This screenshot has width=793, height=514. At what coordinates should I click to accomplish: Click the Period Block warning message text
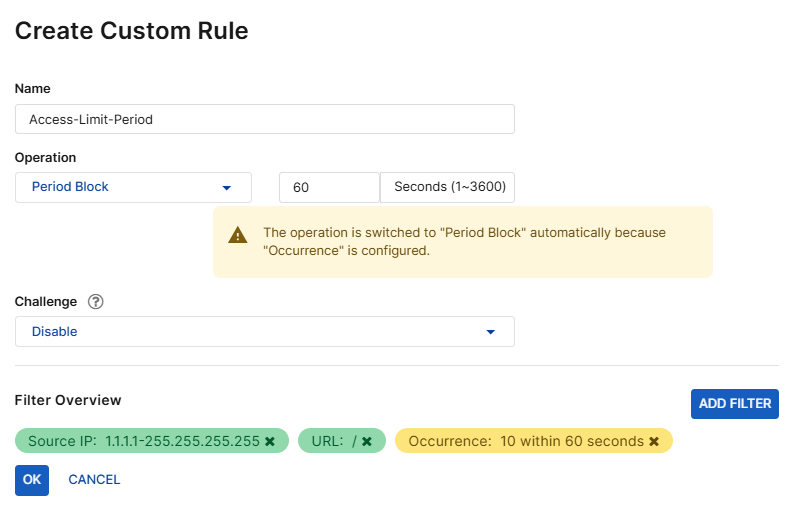click(x=464, y=242)
